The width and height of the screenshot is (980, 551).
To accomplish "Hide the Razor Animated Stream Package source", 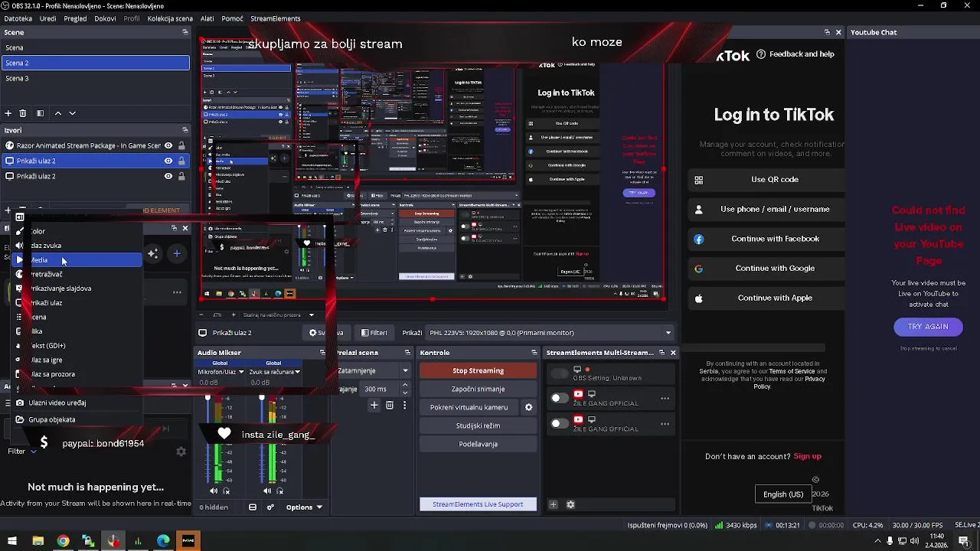I will (x=168, y=145).
